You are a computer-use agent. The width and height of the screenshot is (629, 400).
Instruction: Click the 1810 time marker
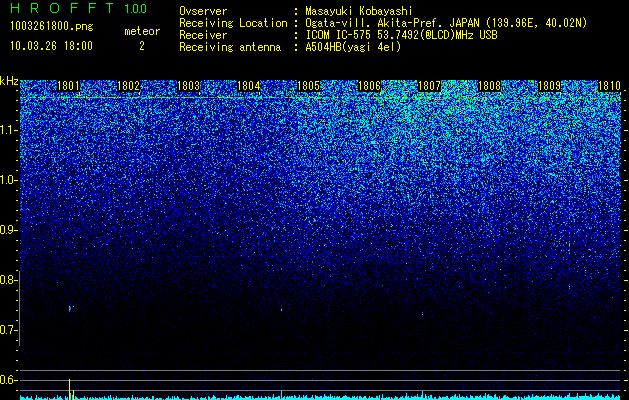coord(609,86)
